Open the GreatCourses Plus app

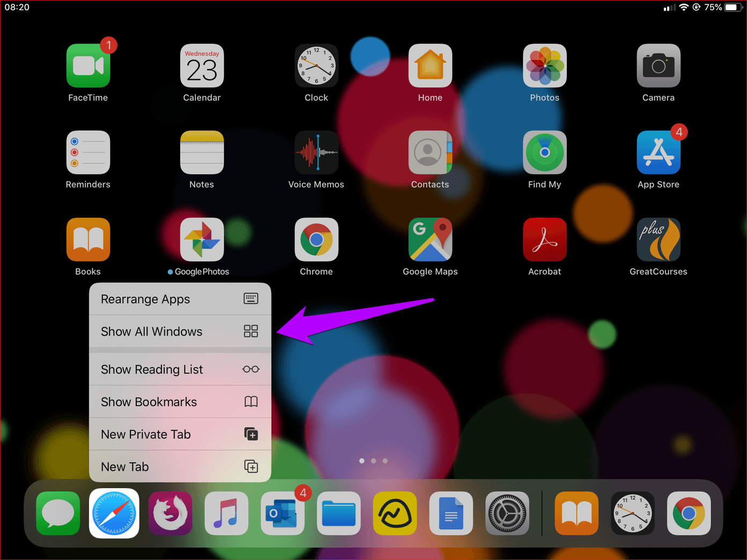[x=658, y=239]
